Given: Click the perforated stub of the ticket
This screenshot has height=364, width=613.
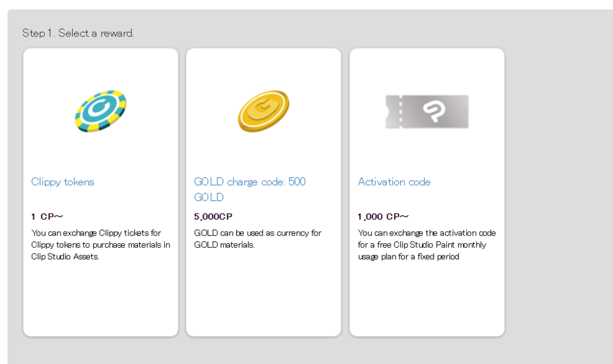Looking at the screenshot, I should coord(393,112).
